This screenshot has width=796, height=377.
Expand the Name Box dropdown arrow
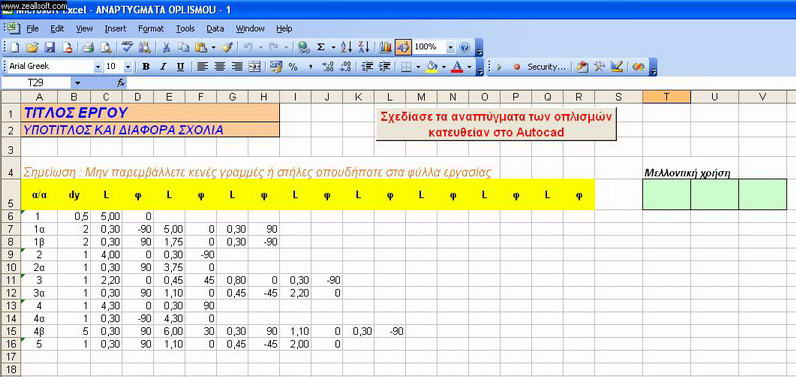pyautogui.click(x=78, y=83)
